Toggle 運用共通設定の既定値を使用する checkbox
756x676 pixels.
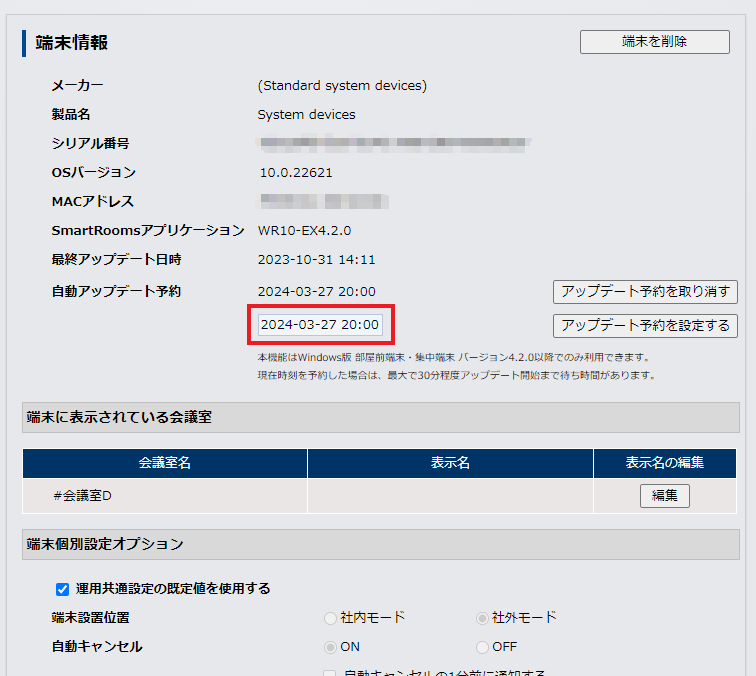tap(62, 588)
